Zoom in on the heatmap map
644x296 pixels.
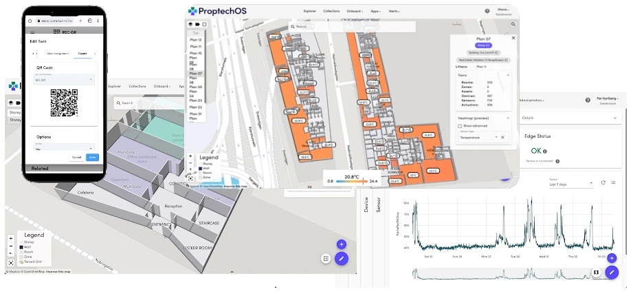[x=190, y=156]
